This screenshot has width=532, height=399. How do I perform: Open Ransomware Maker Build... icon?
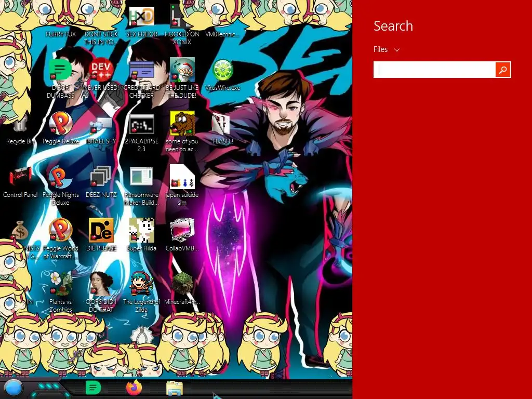tap(141, 177)
